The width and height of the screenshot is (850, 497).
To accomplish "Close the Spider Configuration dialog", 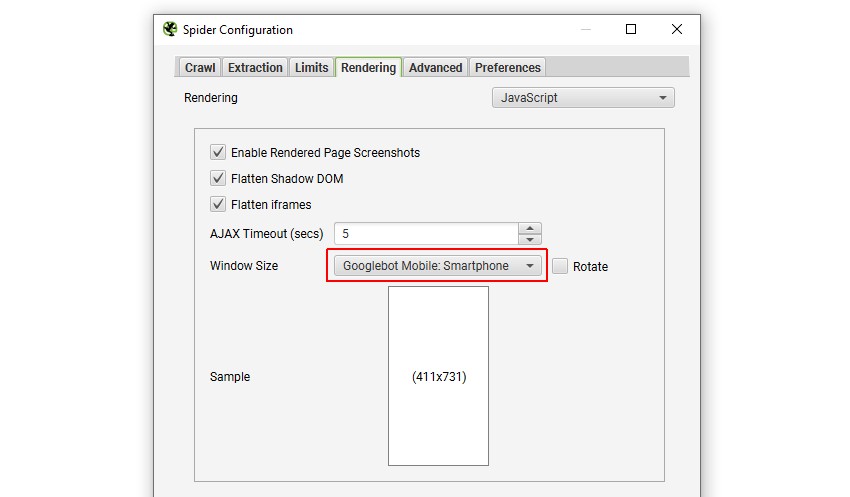I will tap(677, 30).
